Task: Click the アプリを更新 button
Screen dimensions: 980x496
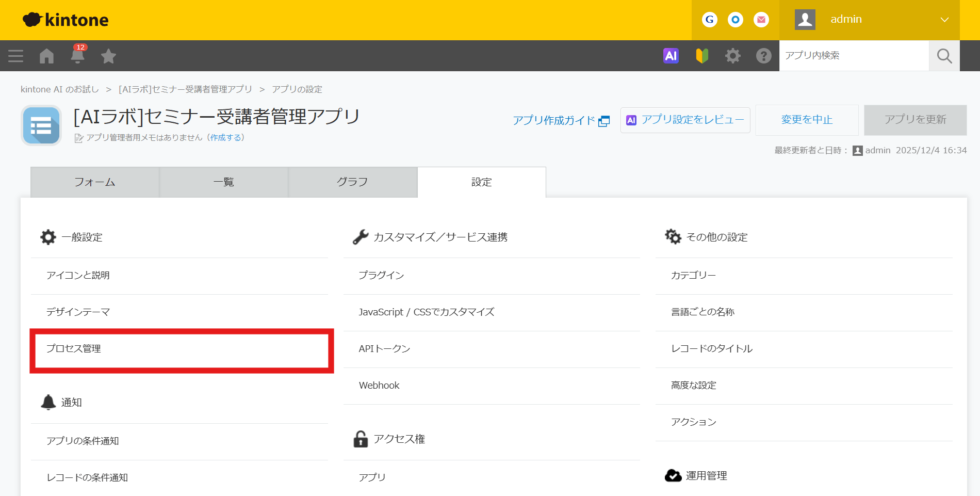Action: (x=915, y=120)
